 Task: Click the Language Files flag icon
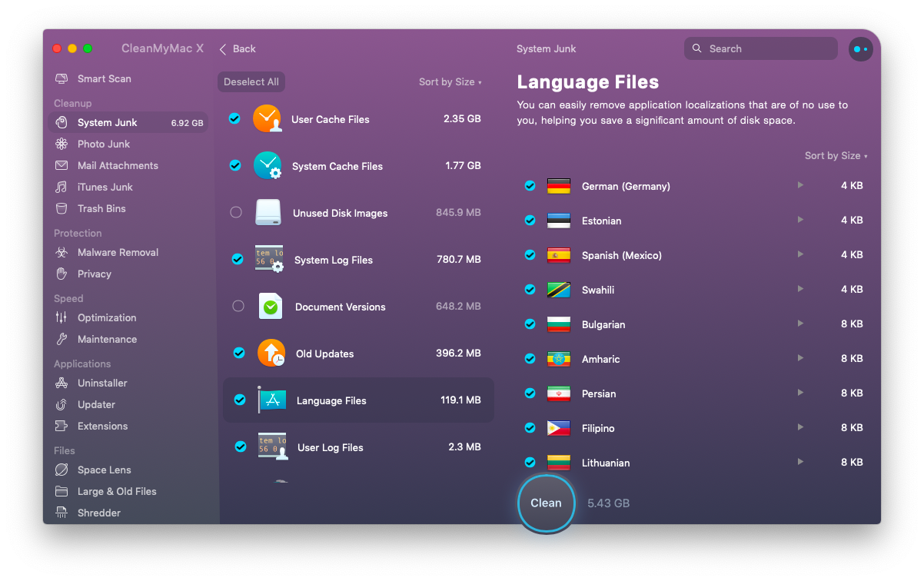pos(271,400)
